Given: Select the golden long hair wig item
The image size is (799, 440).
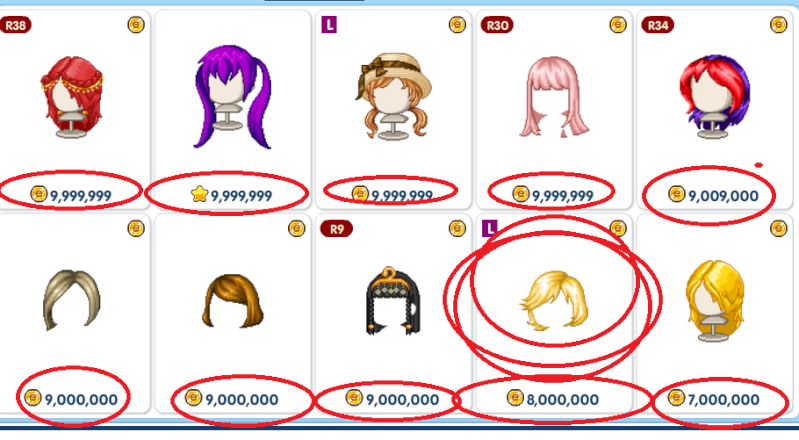Looking at the screenshot, I should pyautogui.click(x=714, y=302).
